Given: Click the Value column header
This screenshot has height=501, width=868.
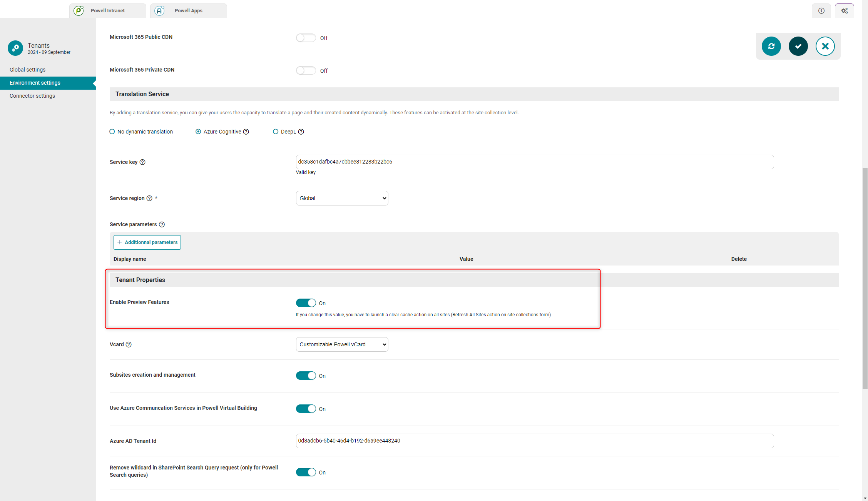Looking at the screenshot, I should (466, 259).
